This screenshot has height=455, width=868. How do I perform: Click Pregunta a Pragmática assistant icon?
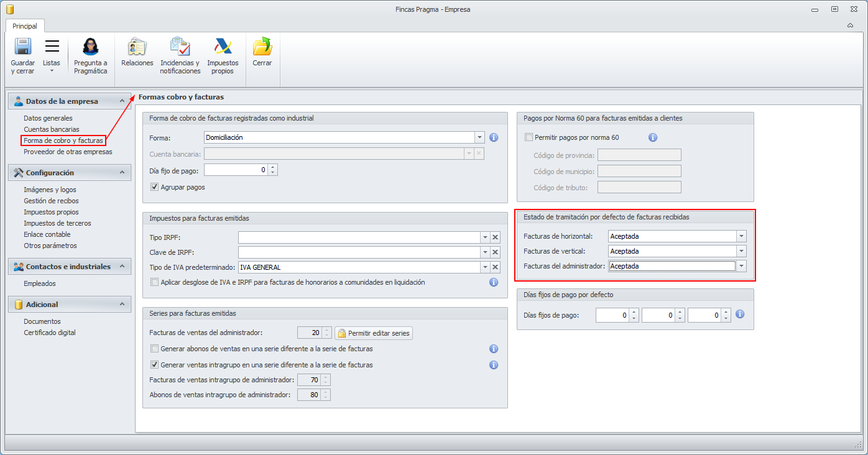point(91,47)
